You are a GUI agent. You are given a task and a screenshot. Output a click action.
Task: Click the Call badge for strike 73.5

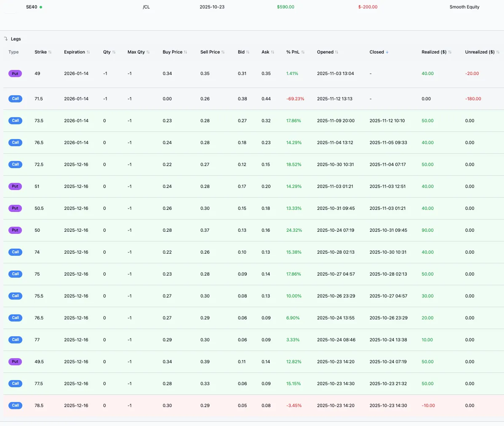16,121
